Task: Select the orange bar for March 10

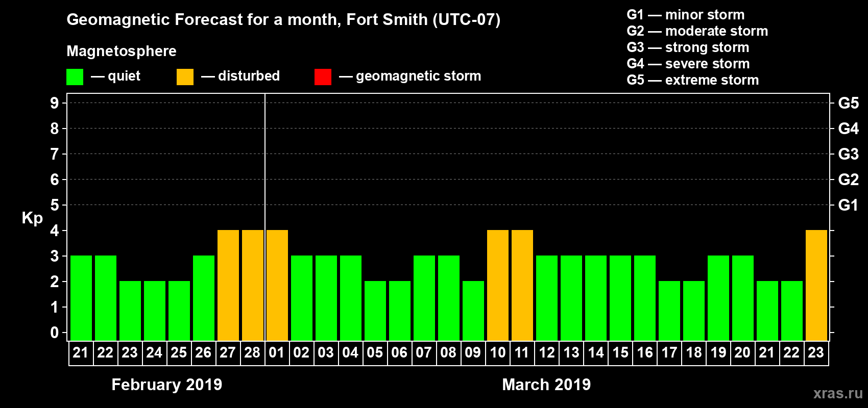Action: tap(498, 286)
